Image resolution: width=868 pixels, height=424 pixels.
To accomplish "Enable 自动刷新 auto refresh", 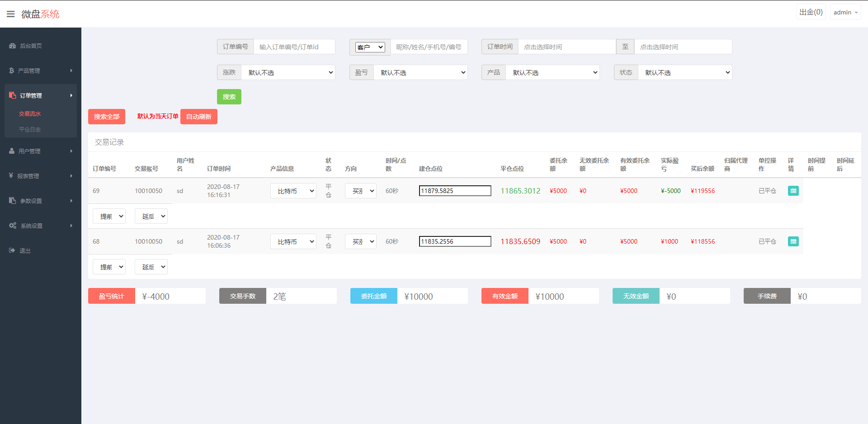I will click(x=198, y=117).
